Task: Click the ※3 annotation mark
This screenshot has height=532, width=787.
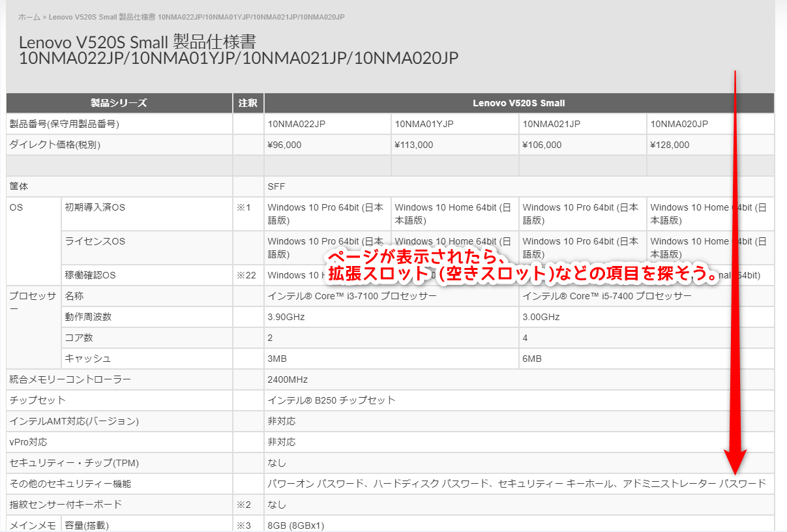Action: [244, 525]
